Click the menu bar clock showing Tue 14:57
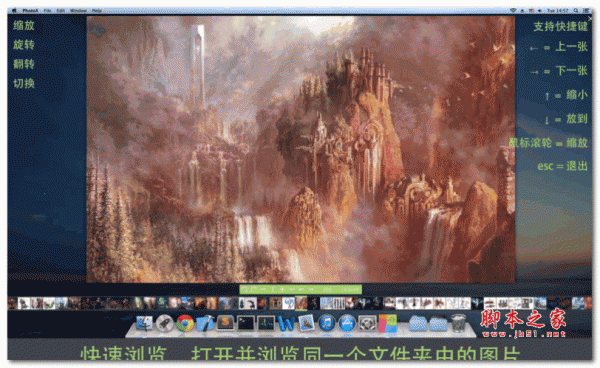600x368 pixels. pos(558,11)
